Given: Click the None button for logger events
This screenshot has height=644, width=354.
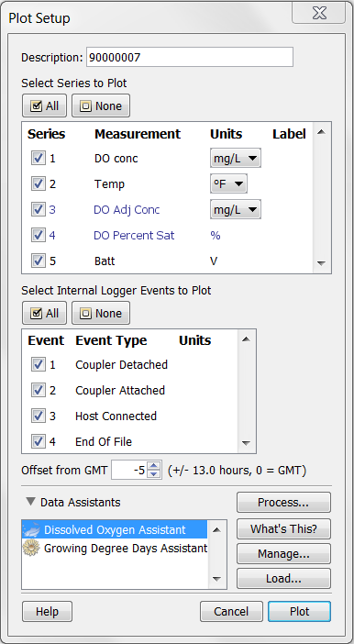Looking at the screenshot, I should click(101, 314).
